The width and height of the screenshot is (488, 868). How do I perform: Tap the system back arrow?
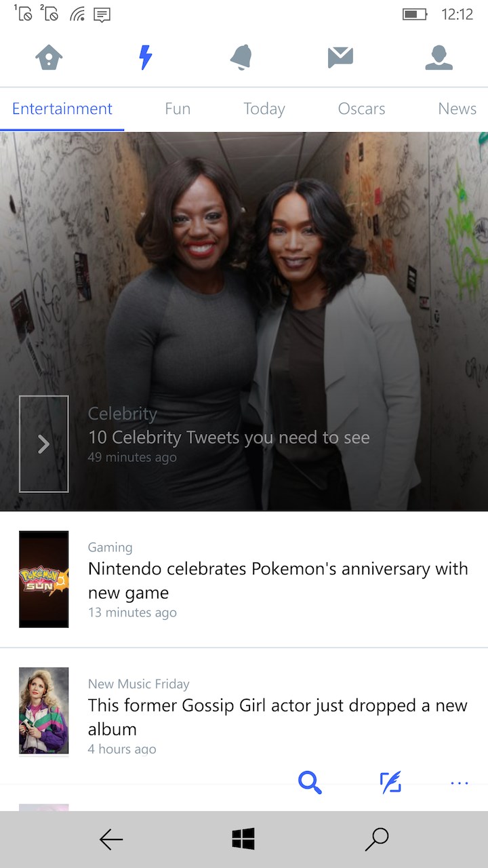(x=111, y=840)
